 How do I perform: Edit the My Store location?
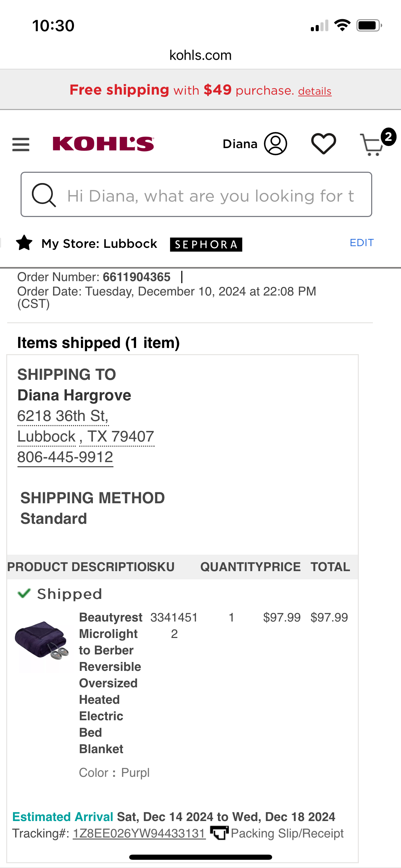coord(362,243)
